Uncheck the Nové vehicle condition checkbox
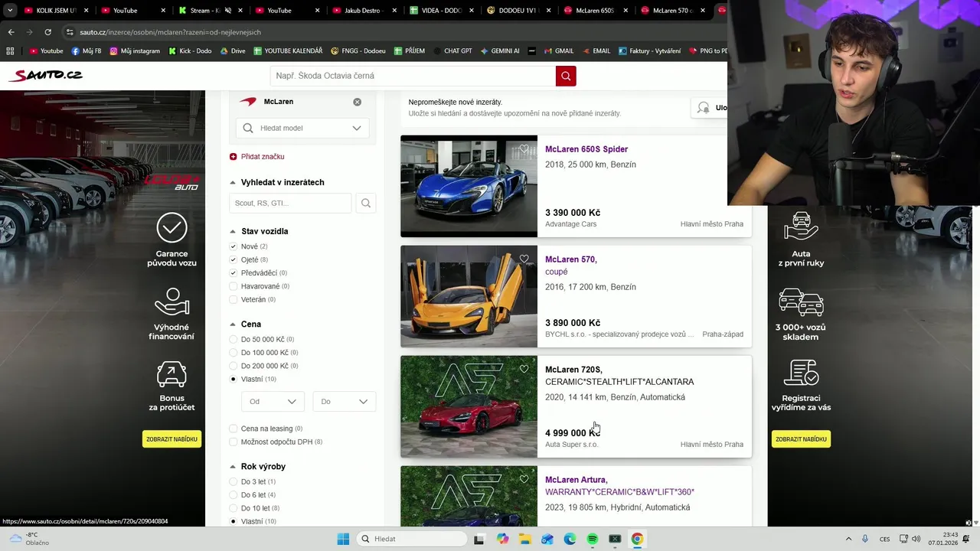 pyautogui.click(x=234, y=246)
